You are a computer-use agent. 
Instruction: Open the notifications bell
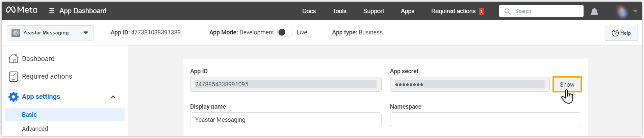[594, 11]
